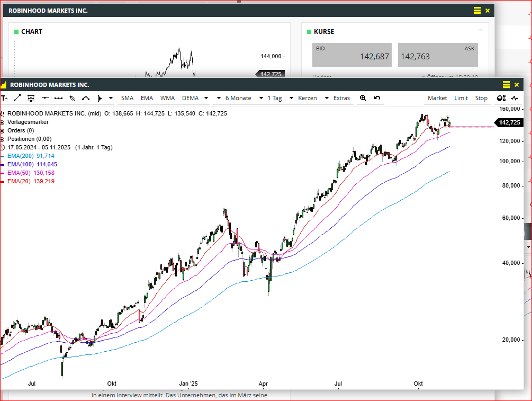Toggle the Orders (0) display
This screenshot has height=401, width=532.
point(3,130)
